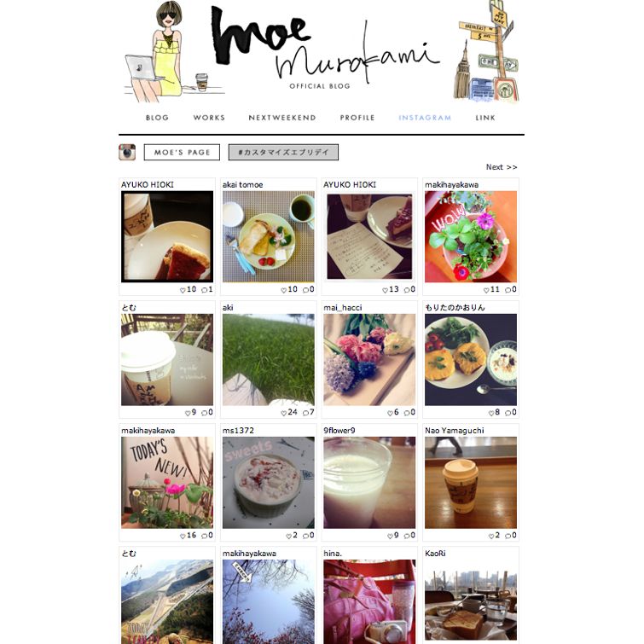The image size is (644, 644).
Task: Go to Next >> page
Action: point(502,167)
